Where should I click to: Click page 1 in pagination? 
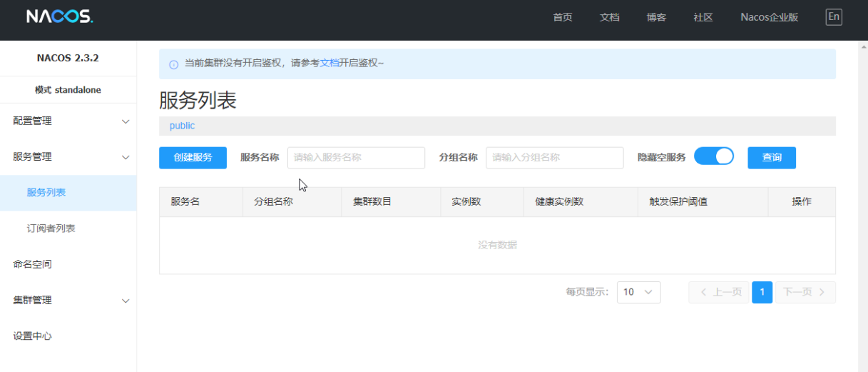(762, 292)
